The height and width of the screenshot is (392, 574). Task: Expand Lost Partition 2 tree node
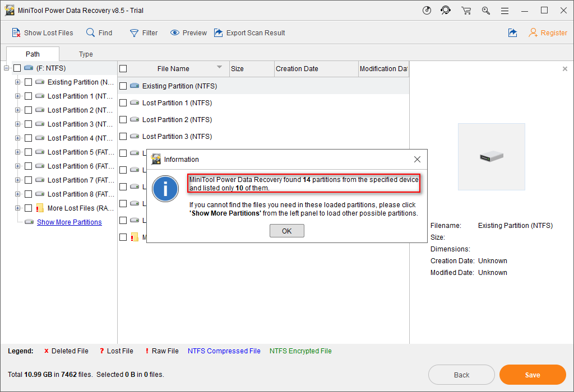[17, 110]
